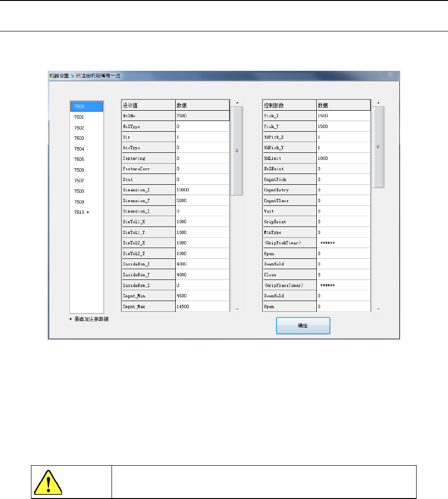This screenshot has height=499, width=448.
Task: Select the Dimension_Z row label
Action: click(149, 212)
